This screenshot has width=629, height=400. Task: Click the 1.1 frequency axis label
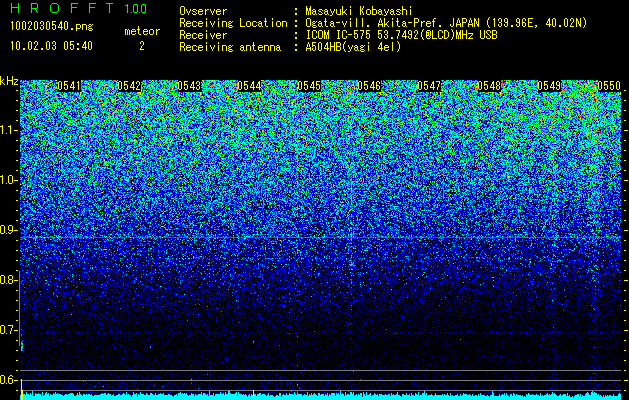[x=9, y=130]
